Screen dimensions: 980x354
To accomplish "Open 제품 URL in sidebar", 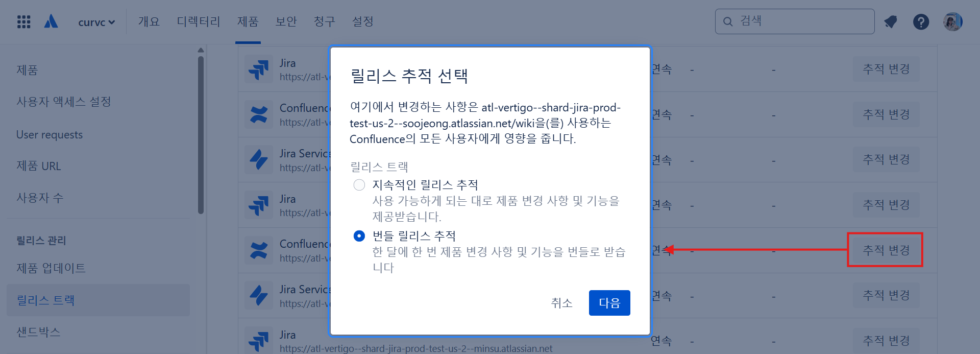I will click(x=39, y=166).
